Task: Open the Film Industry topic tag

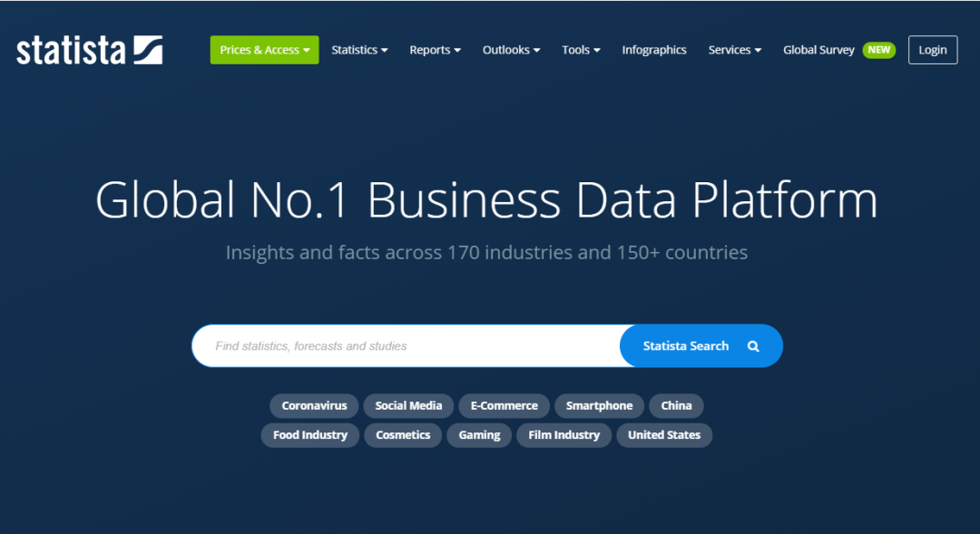Action: [563, 435]
